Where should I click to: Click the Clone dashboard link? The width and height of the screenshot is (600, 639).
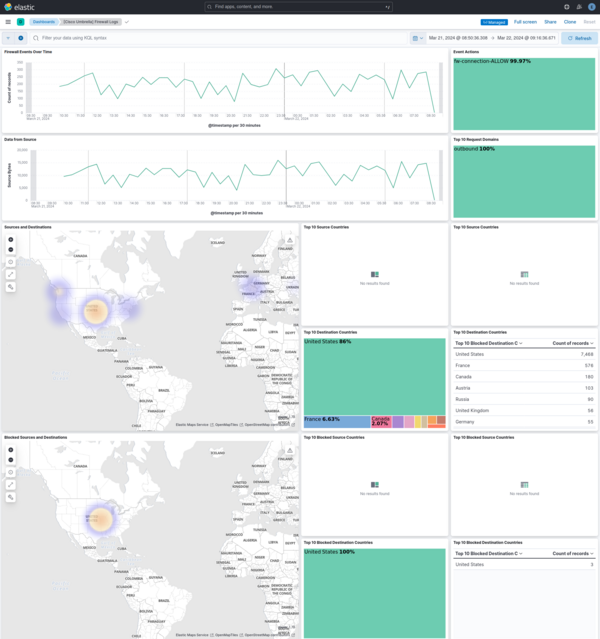(570, 21)
